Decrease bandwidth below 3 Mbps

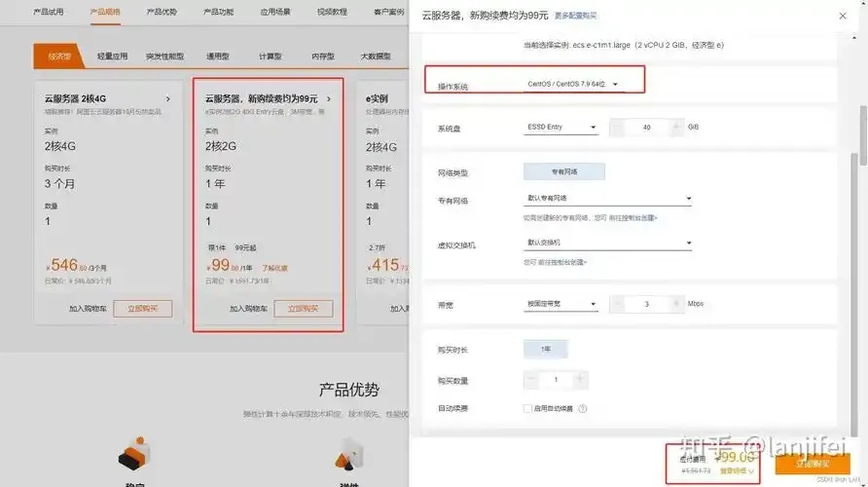tap(617, 304)
